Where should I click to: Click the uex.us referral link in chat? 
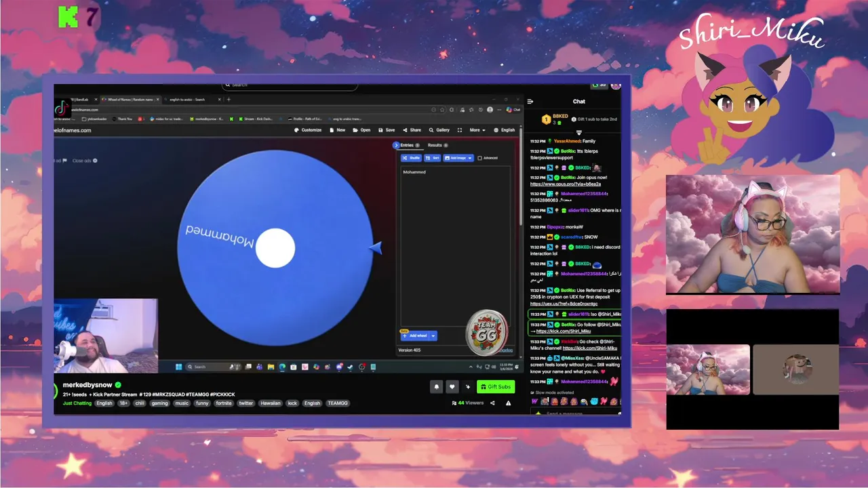pyautogui.click(x=564, y=304)
